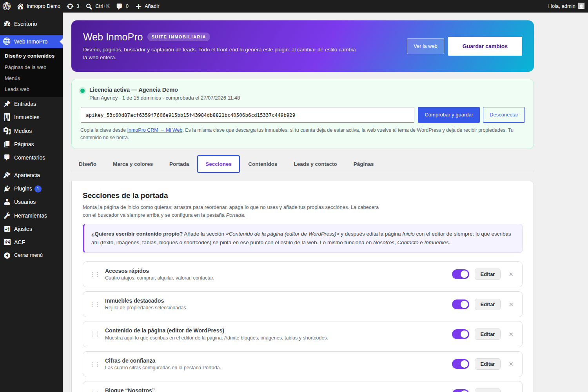The image size is (588, 392).
Task: Click the Cerrar menú collapse arrow icon
Action: tap(7, 256)
